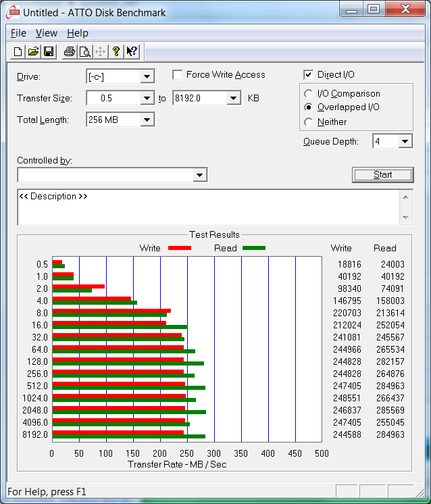Click the green Read legend swatch
431x504 pixels.
tap(254, 248)
